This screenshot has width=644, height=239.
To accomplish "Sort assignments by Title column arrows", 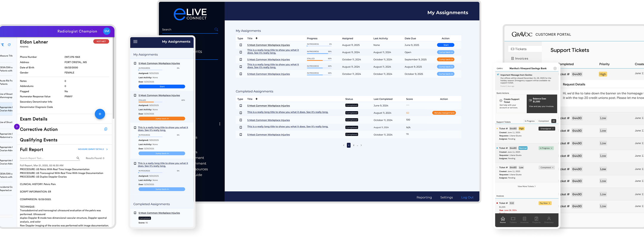I will pyautogui.click(x=256, y=38).
